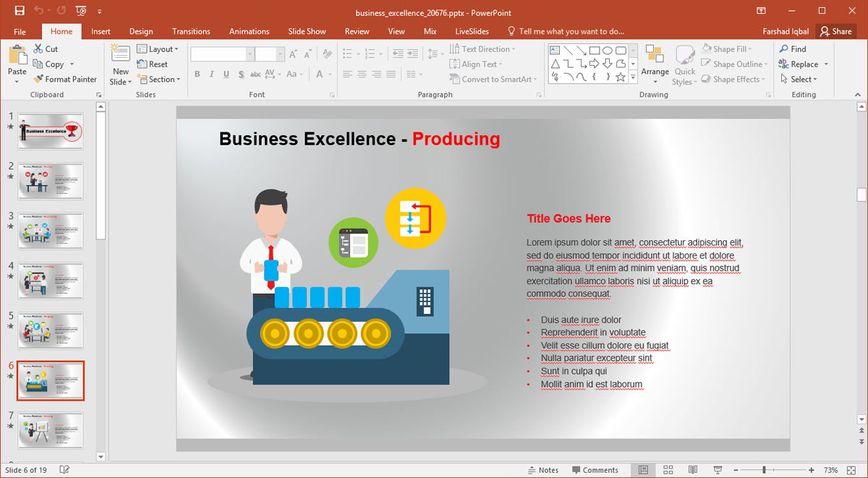Switch to Normal view button
The image size is (868, 478).
point(642,470)
